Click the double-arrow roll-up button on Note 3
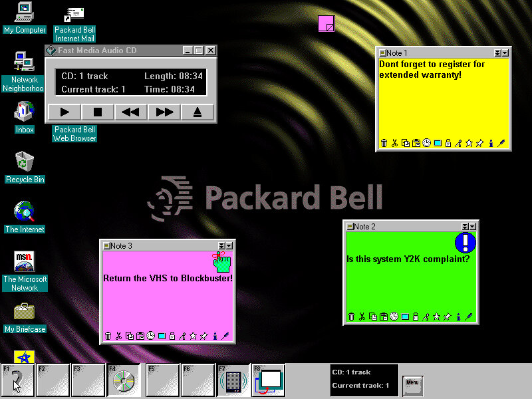 click(221, 246)
